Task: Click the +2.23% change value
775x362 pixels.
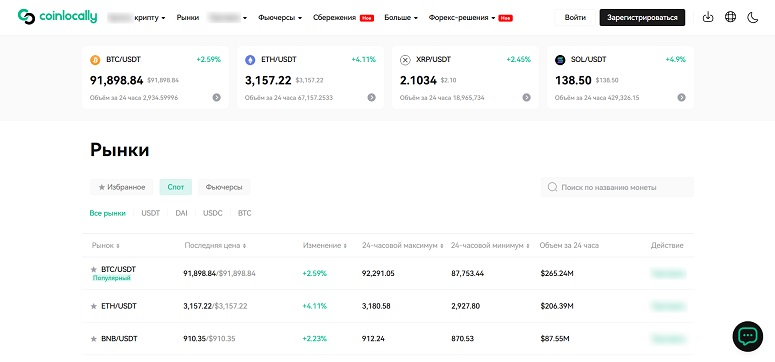Action: 314,339
